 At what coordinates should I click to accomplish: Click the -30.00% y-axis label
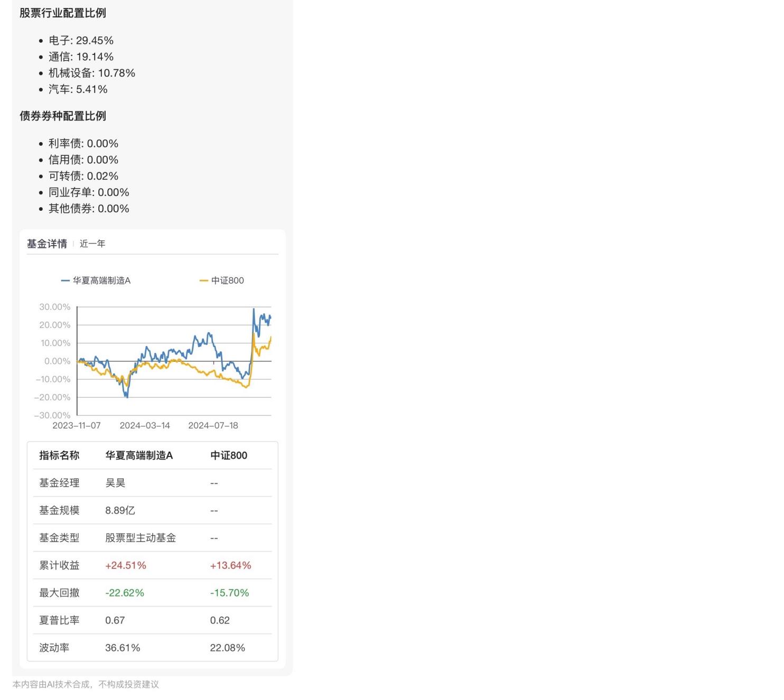(52, 415)
